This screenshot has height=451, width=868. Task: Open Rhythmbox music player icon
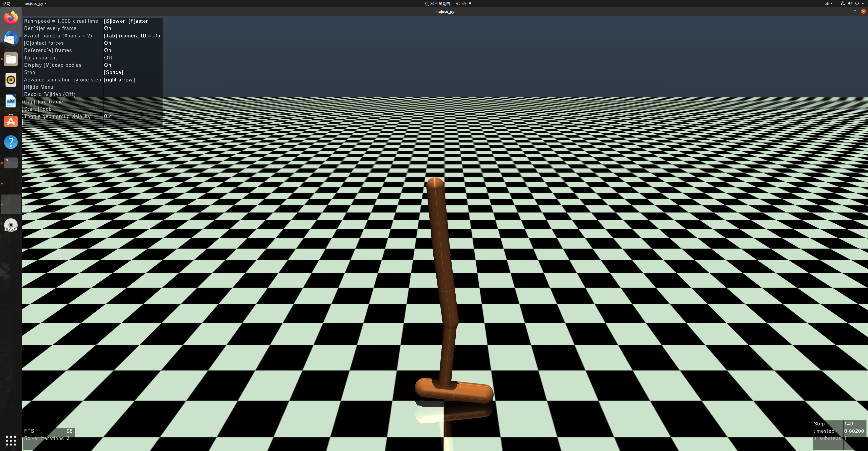(x=11, y=80)
